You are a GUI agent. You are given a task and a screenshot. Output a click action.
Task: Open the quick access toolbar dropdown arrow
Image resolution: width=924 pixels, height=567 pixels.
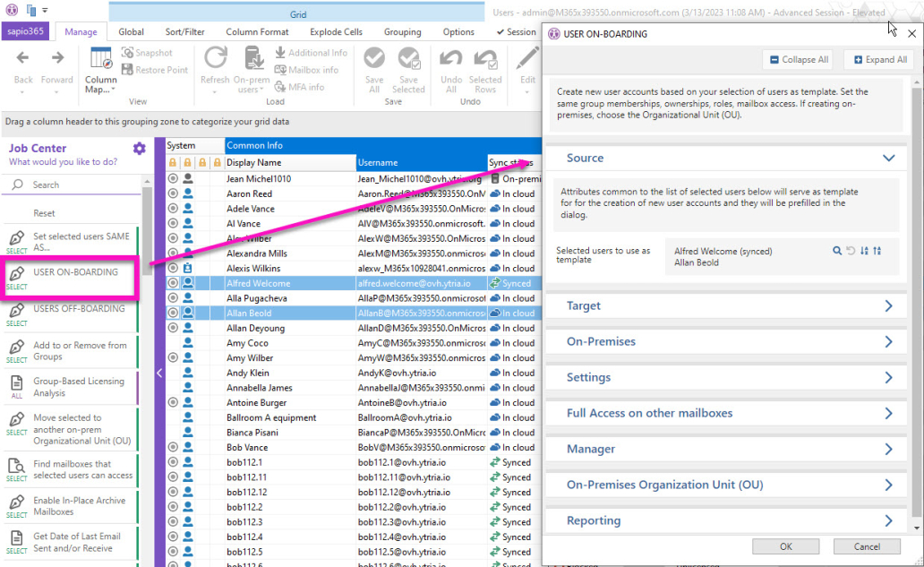(x=46, y=10)
